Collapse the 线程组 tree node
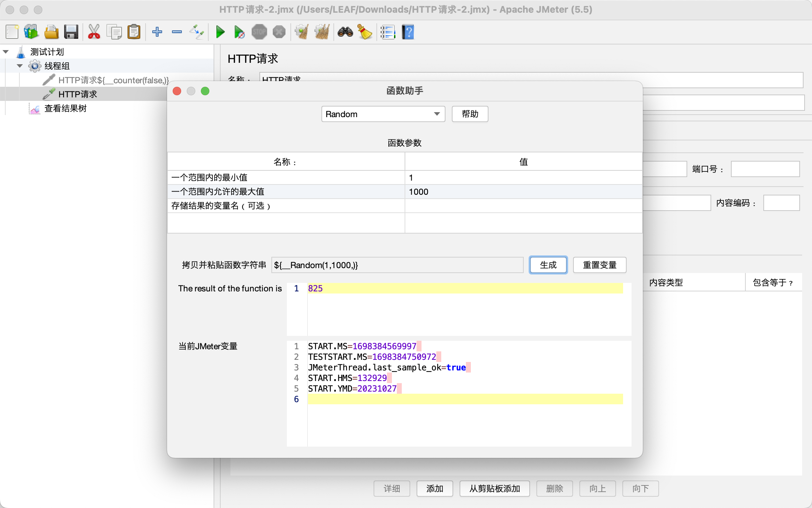Screen dimensions: 812x508 pyautogui.click(x=20, y=66)
